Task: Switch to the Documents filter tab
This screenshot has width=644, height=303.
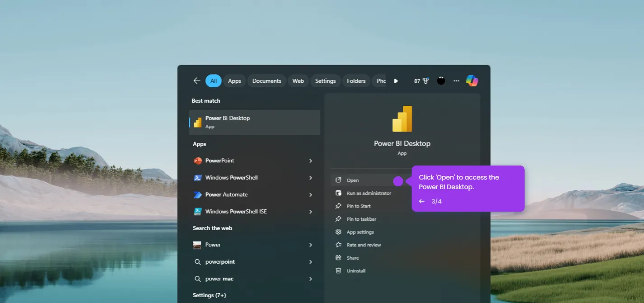Action: coord(266,81)
